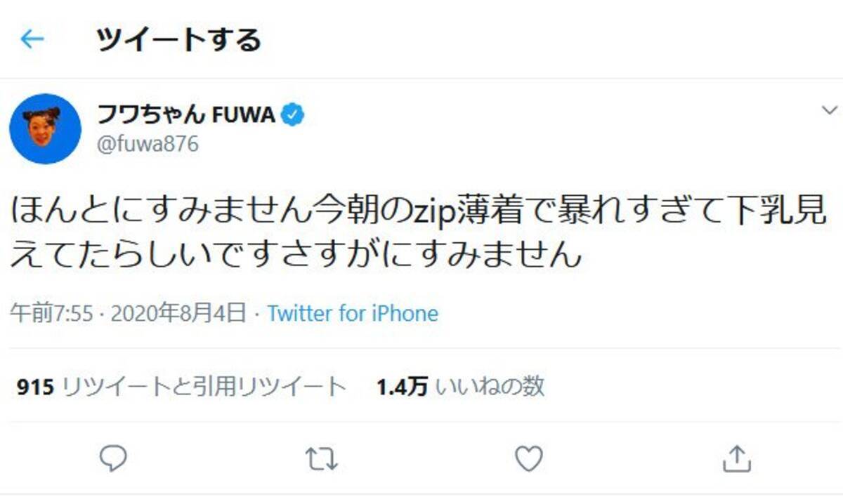View the 1.4万 likes count
Screen dimensions: 843x504
pos(461,386)
